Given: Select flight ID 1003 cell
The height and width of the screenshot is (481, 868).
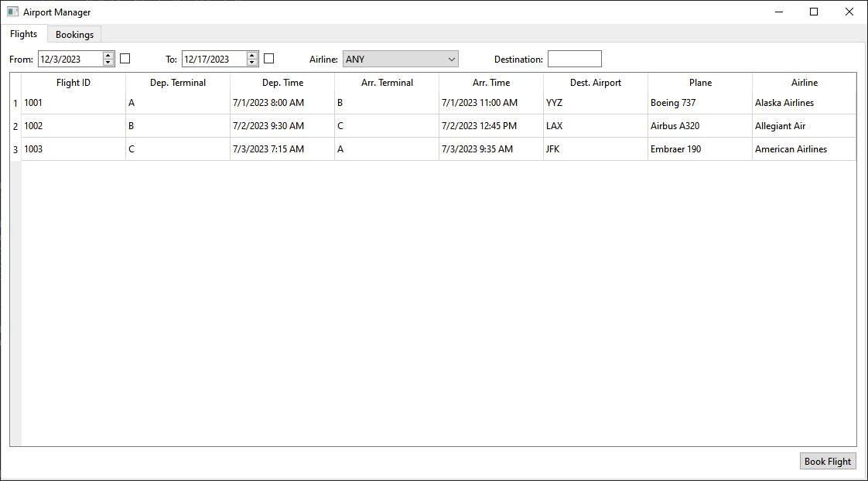Looking at the screenshot, I should point(73,149).
